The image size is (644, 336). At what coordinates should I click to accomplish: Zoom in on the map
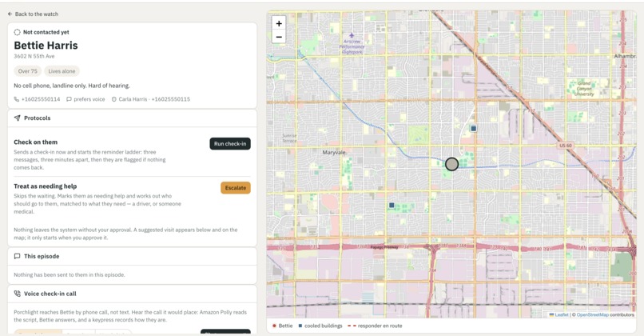click(279, 23)
